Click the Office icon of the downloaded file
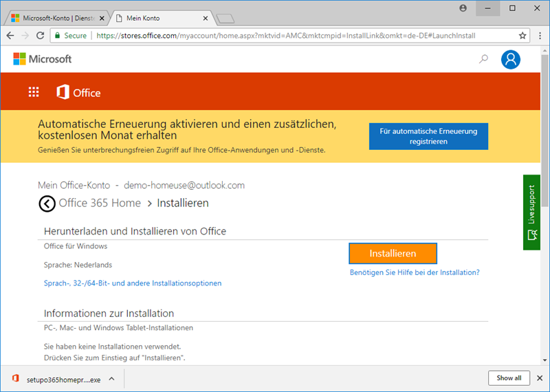Screen dimensions: 550x392 pyautogui.click(x=15, y=378)
